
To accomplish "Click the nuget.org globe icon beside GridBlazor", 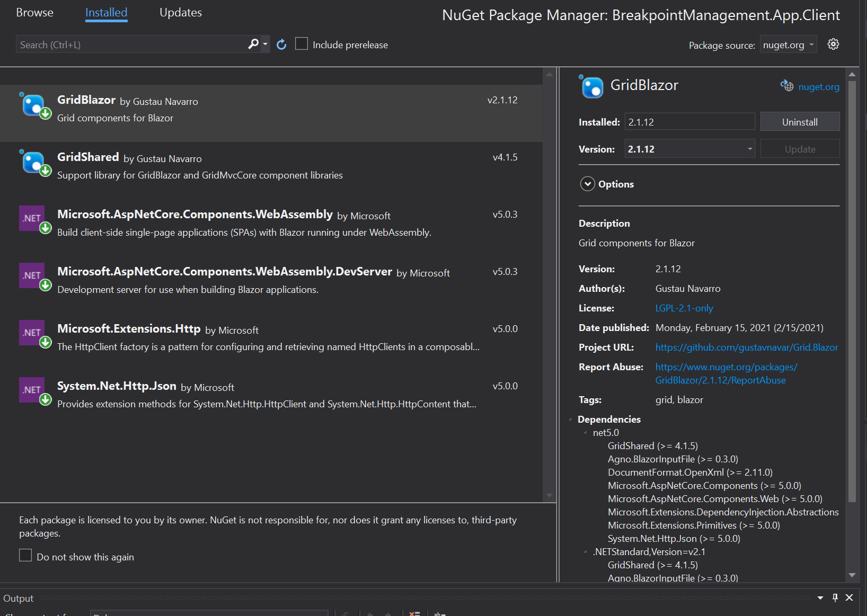I will (x=787, y=86).
